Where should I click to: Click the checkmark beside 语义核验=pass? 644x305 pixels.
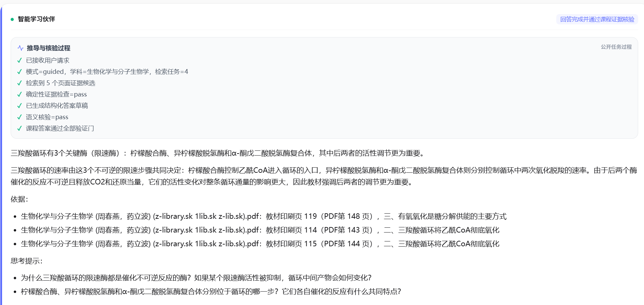coord(20,117)
